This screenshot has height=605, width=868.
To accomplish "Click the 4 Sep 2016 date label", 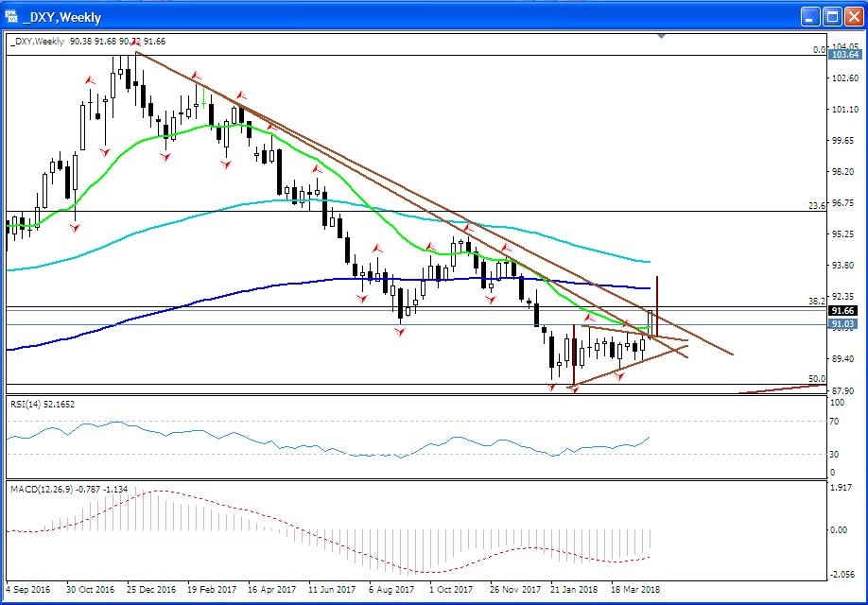I will pyautogui.click(x=29, y=589).
